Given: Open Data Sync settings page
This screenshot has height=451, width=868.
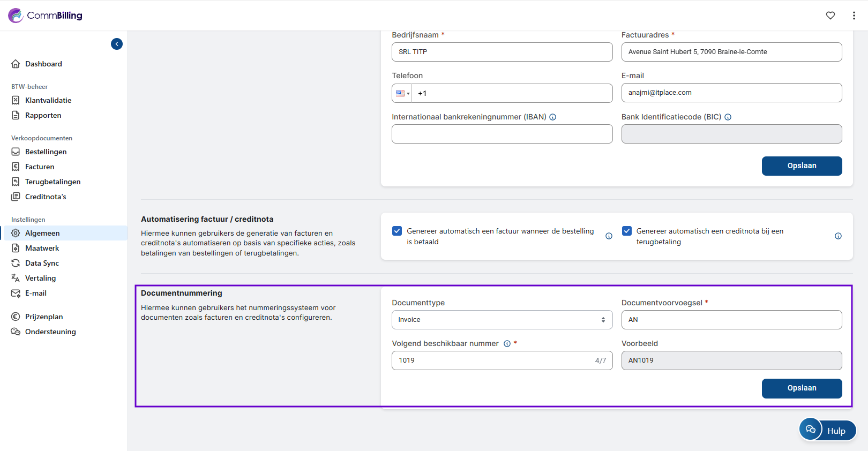Looking at the screenshot, I should coord(42,263).
